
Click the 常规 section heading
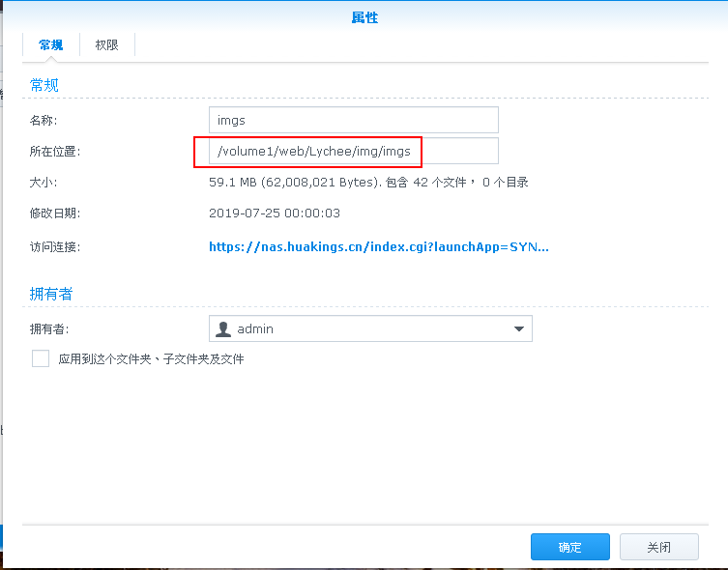tap(44, 85)
